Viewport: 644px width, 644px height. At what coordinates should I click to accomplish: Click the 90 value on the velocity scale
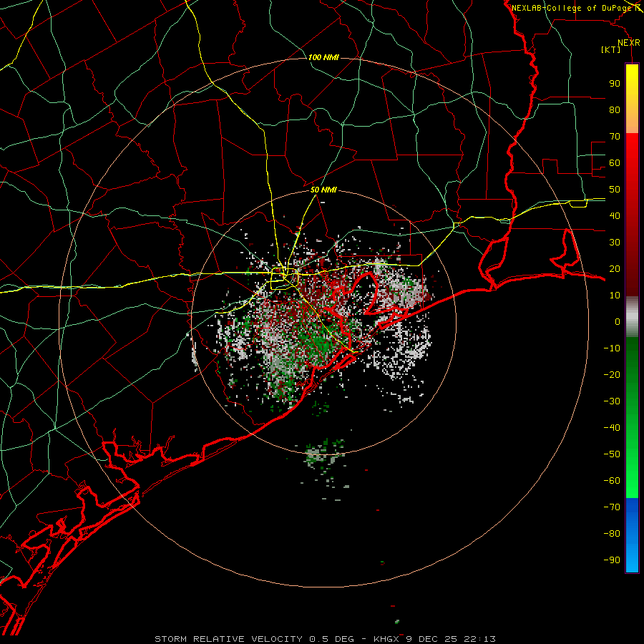pos(615,84)
